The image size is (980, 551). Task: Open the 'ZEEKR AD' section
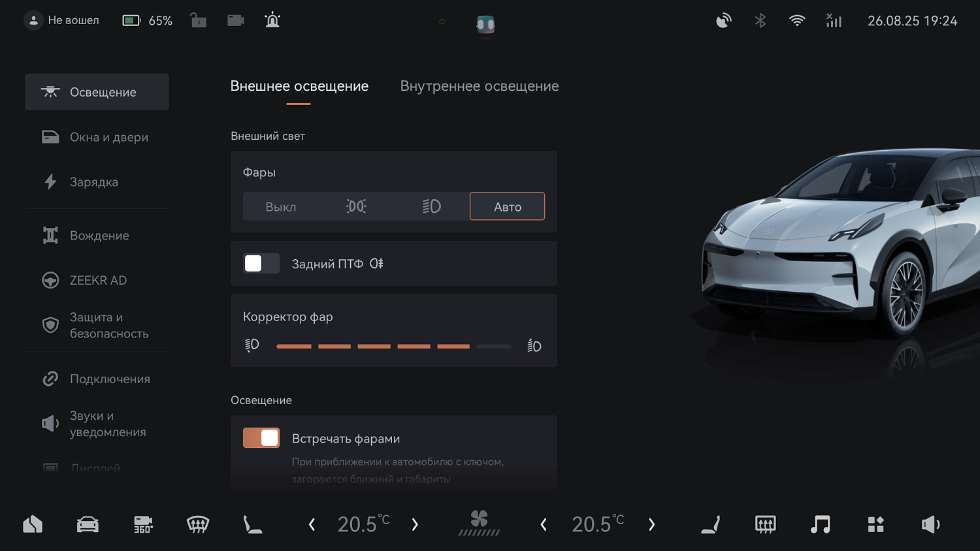pyautogui.click(x=97, y=280)
